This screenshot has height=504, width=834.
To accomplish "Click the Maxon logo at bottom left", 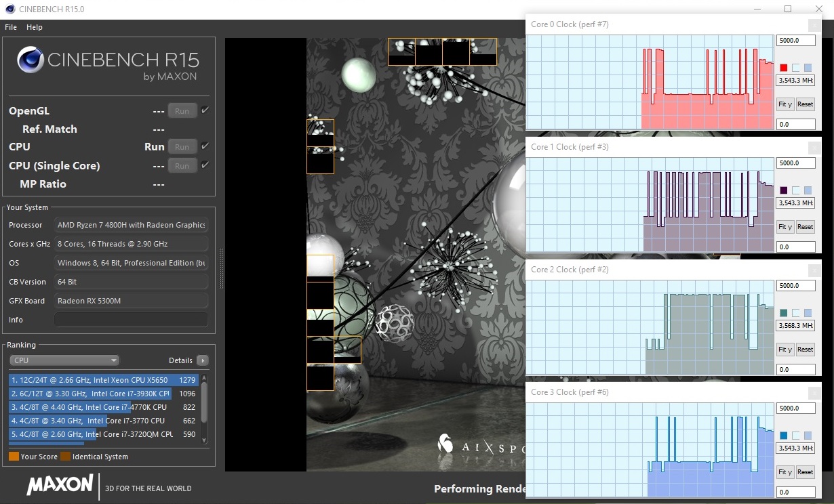I will [x=60, y=485].
